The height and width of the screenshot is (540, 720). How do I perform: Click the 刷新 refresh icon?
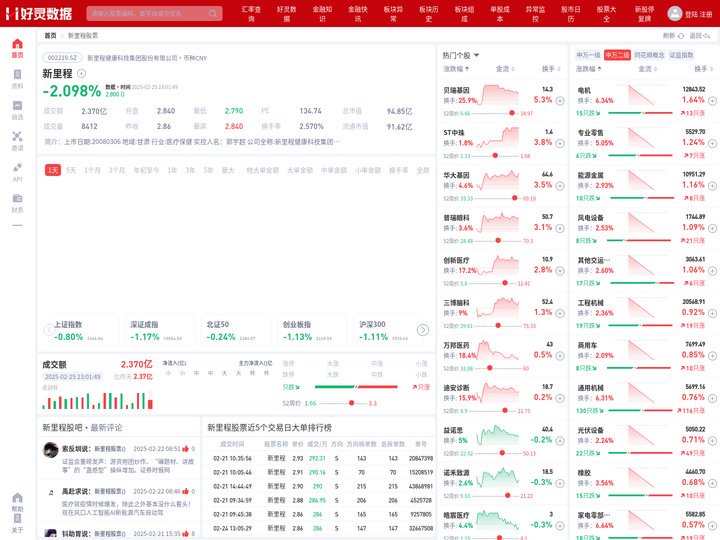[681, 36]
